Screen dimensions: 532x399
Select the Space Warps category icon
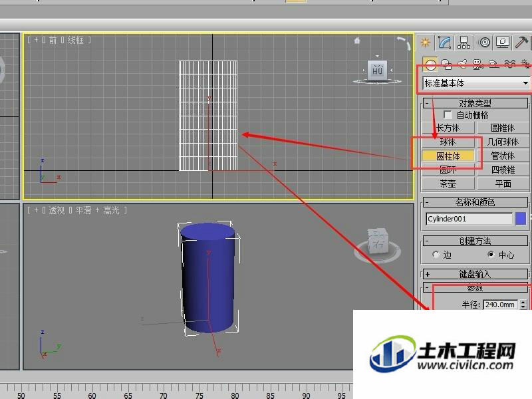tap(509, 63)
